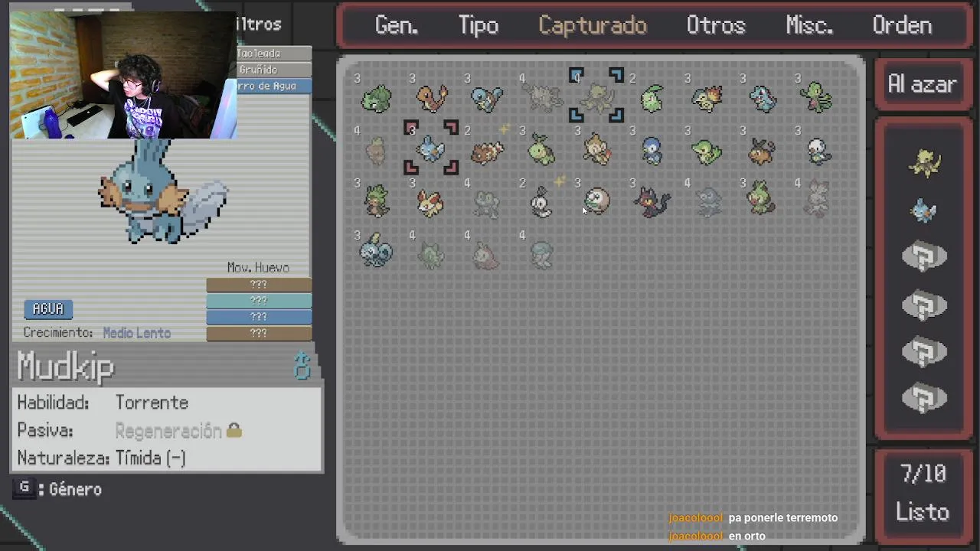Pick Treecko from the starter grid
Viewport: 980px width, 551px height.
(817, 98)
